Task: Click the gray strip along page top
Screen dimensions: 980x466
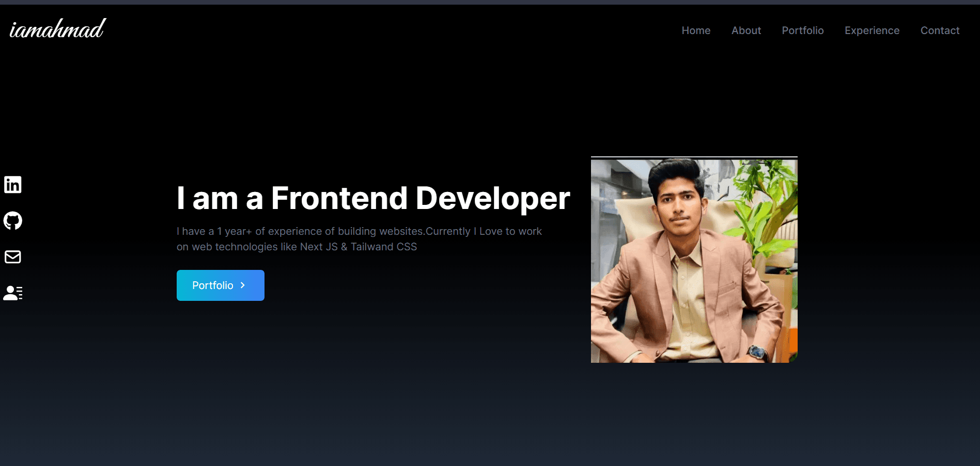Action: point(490,2)
